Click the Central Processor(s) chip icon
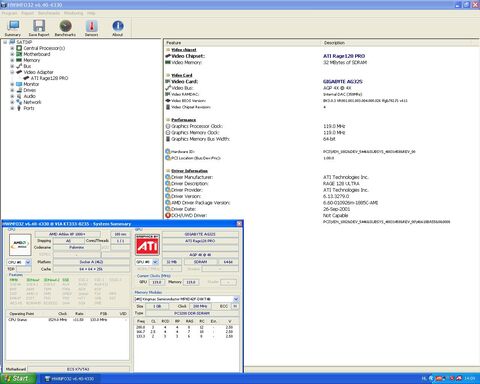 [19, 48]
